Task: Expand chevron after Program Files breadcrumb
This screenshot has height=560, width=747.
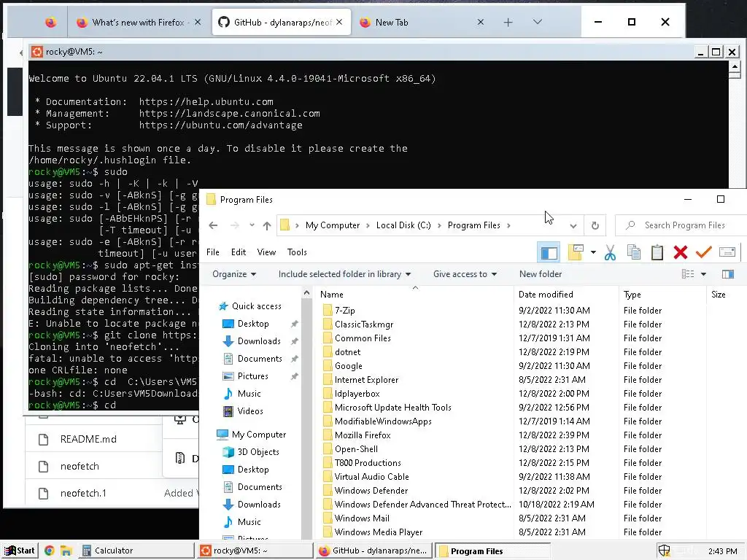Action: [x=508, y=226]
